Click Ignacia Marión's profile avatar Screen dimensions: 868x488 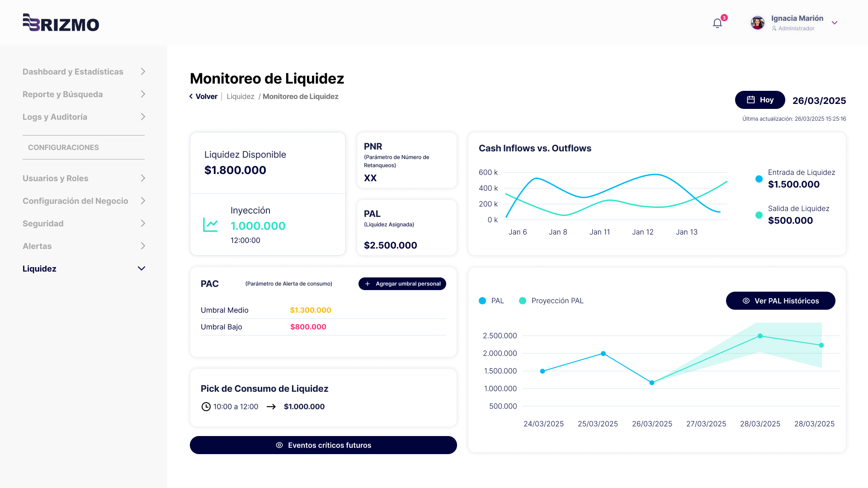[x=758, y=23]
